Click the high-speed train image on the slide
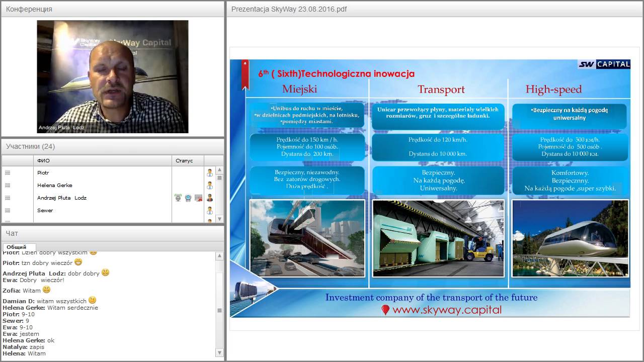 click(x=570, y=238)
